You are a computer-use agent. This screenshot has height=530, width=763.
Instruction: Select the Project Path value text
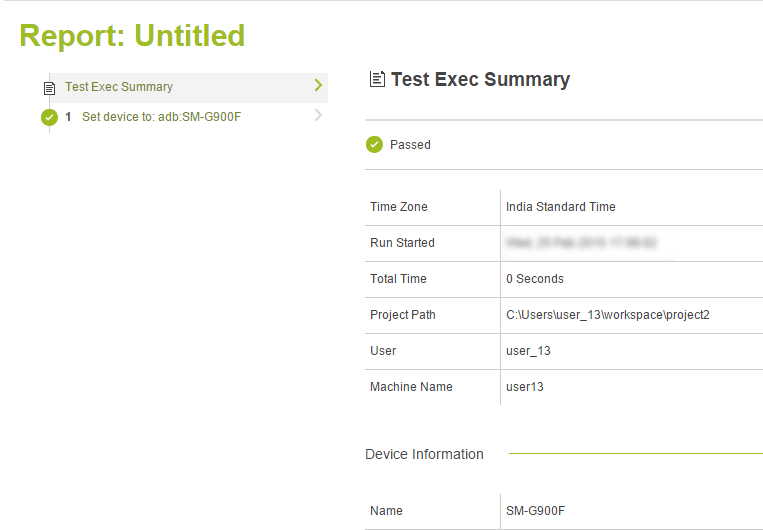(x=607, y=315)
